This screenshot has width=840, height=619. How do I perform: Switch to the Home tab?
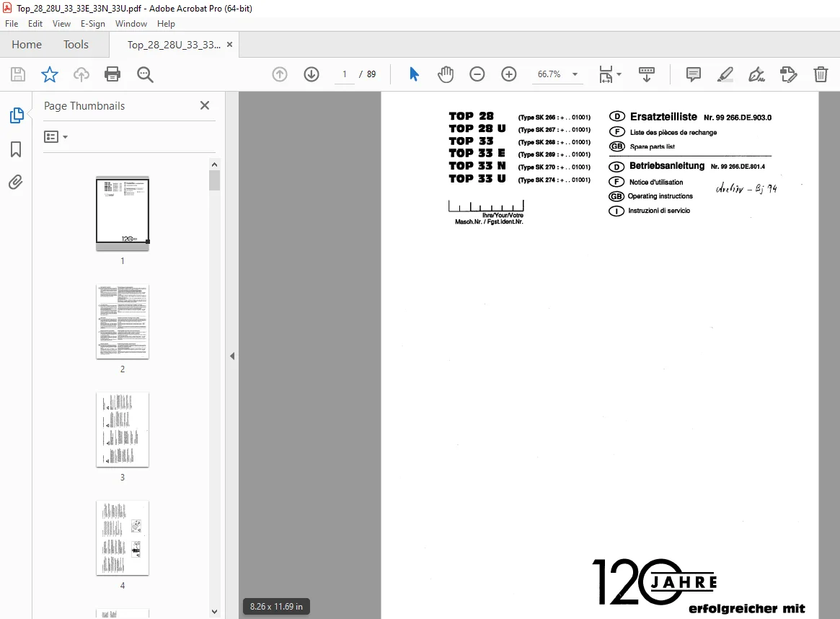tap(27, 45)
